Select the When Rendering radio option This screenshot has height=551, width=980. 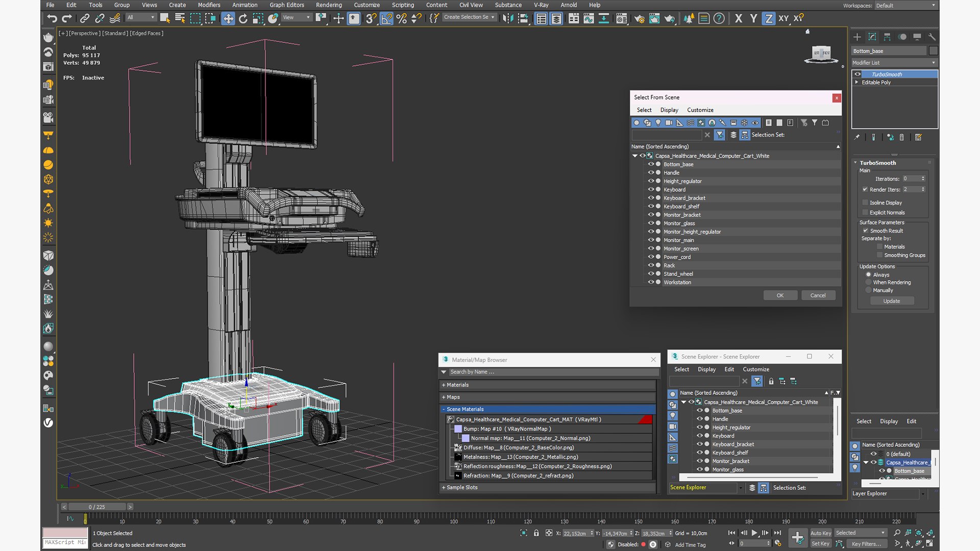868,282
